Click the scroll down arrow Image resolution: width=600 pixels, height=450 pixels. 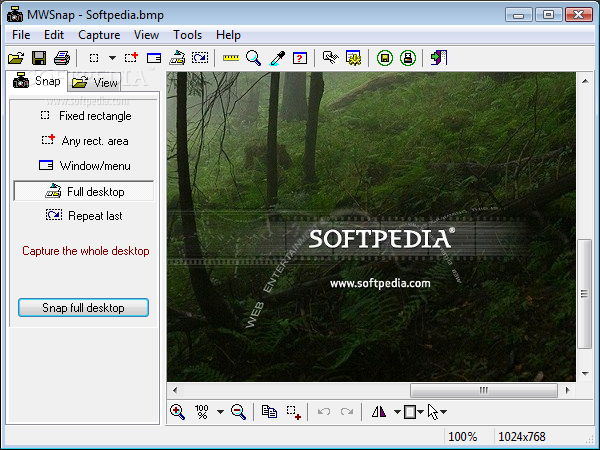[585, 373]
